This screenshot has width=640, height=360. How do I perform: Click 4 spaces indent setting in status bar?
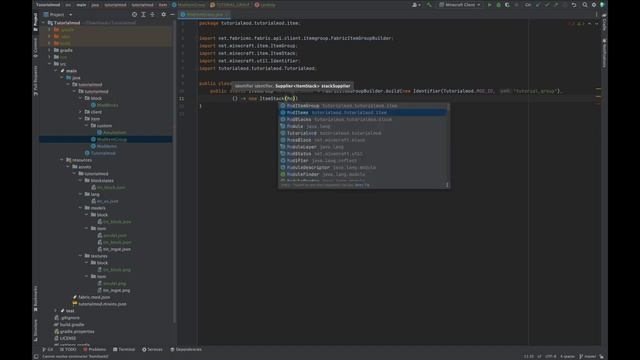click(567, 356)
